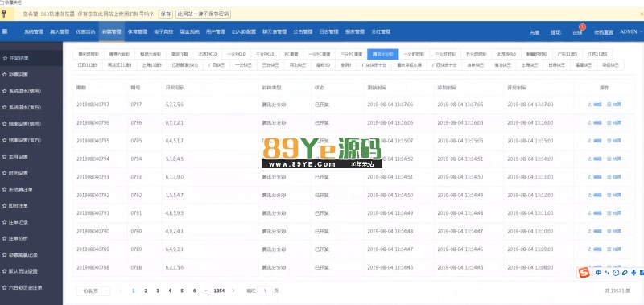Click the key icon in the password bar
This screenshot has height=305, width=644.
click(4, 14)
